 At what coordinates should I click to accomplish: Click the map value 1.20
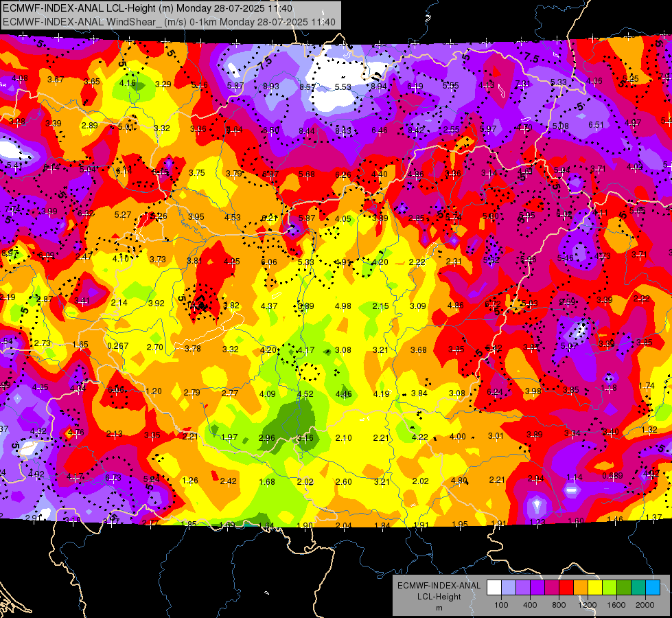[154, 391]
